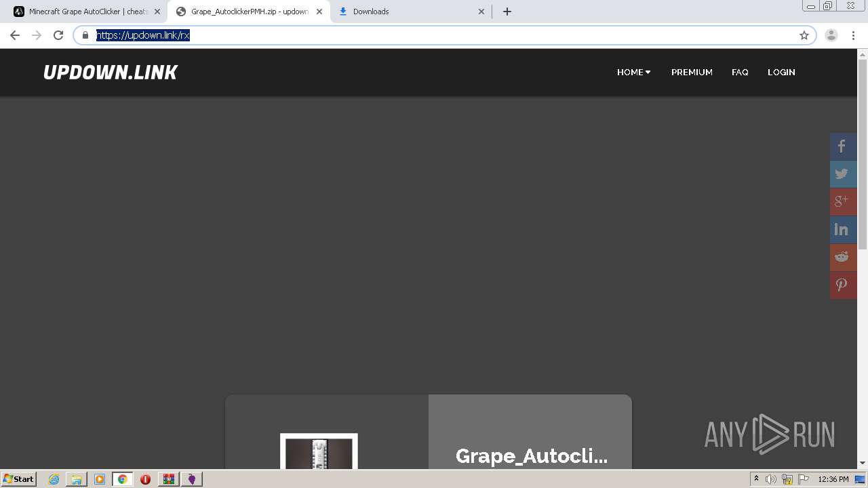Open Opera browser from taskbar
This screenshot has width=868, height=488.
point(145,479)
